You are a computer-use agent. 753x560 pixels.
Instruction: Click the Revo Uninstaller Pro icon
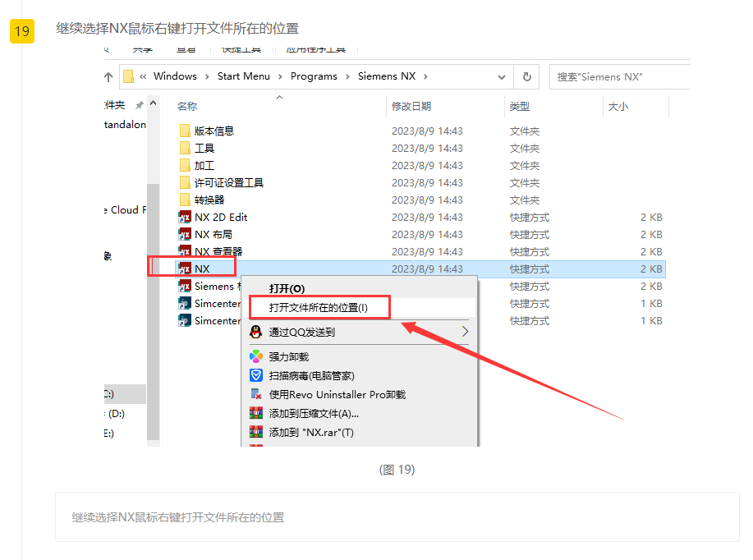[256, 394]
